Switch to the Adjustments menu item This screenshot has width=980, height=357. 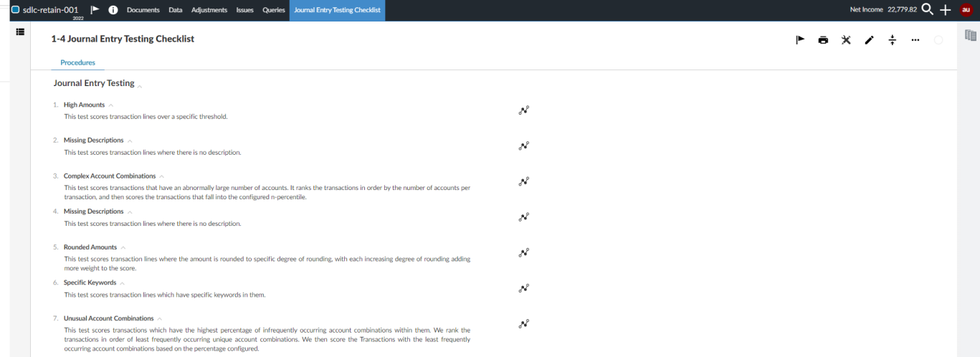click(209, 10)
